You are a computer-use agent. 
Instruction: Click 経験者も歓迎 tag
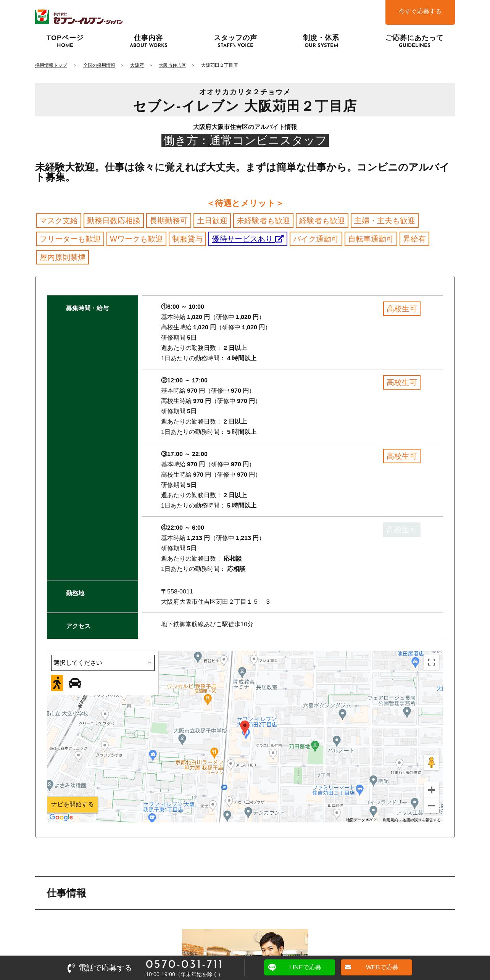[x=322, y=221]
